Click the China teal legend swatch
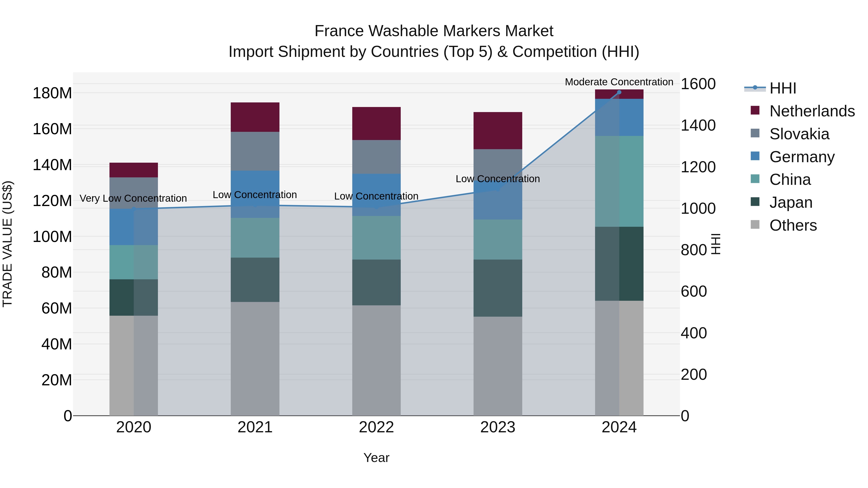Viewport: 868px width, 488px height. click(x=755, y=179)
